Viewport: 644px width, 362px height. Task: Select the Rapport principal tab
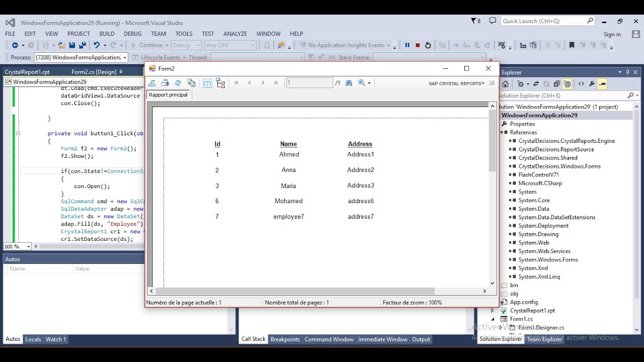pyautogui.click(x=168, y=95)
